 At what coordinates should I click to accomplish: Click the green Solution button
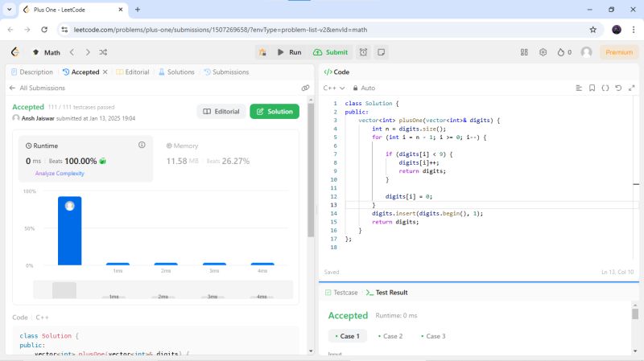275,112
